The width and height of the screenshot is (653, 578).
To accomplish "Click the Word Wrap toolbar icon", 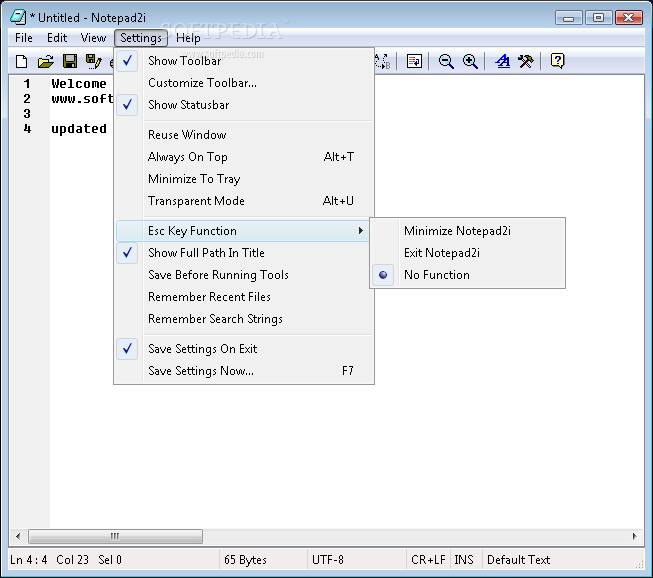I will click(x=414, y=61).
